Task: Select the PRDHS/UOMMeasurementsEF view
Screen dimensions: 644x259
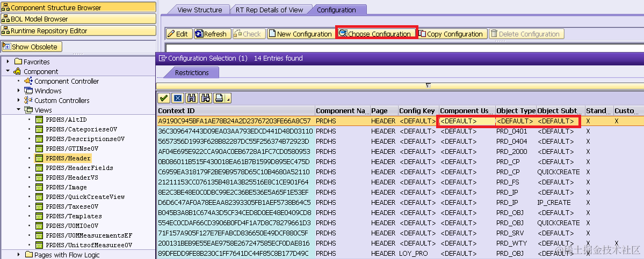Action: click(x=89, y=235)
